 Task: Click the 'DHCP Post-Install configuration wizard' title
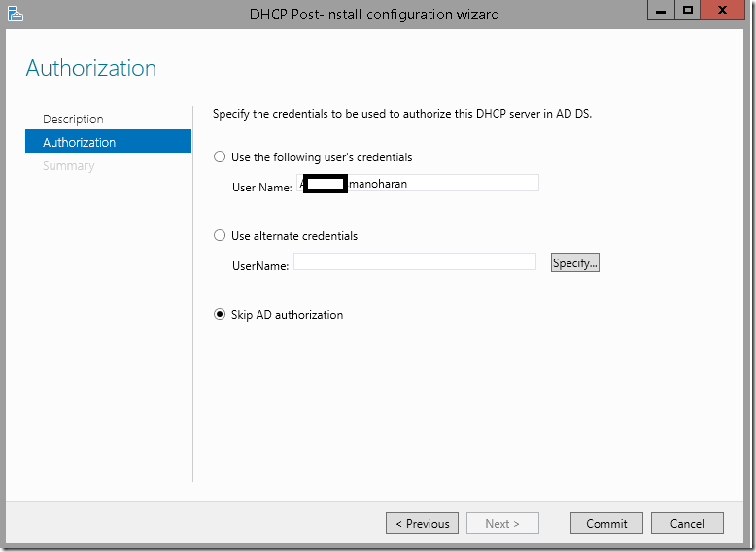(374, 14)
